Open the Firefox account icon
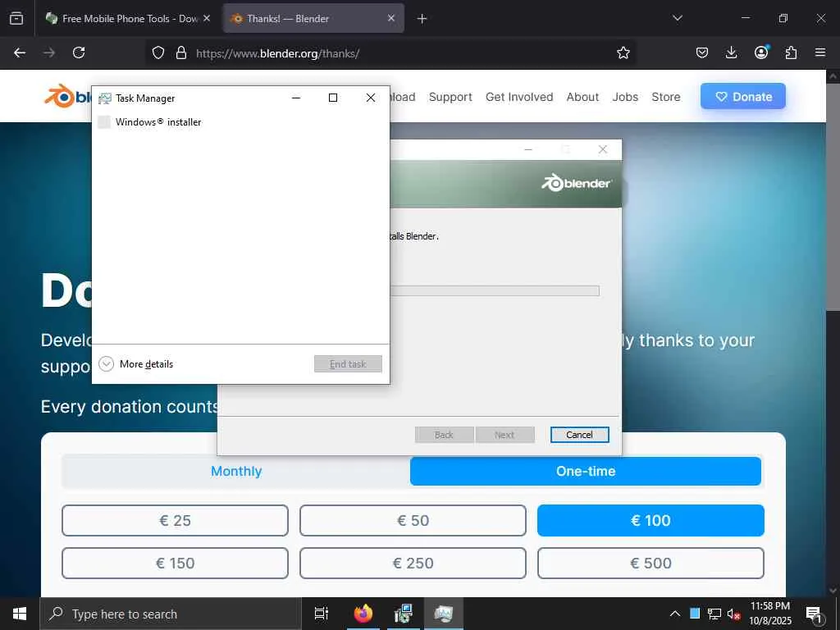 point(761,52)
